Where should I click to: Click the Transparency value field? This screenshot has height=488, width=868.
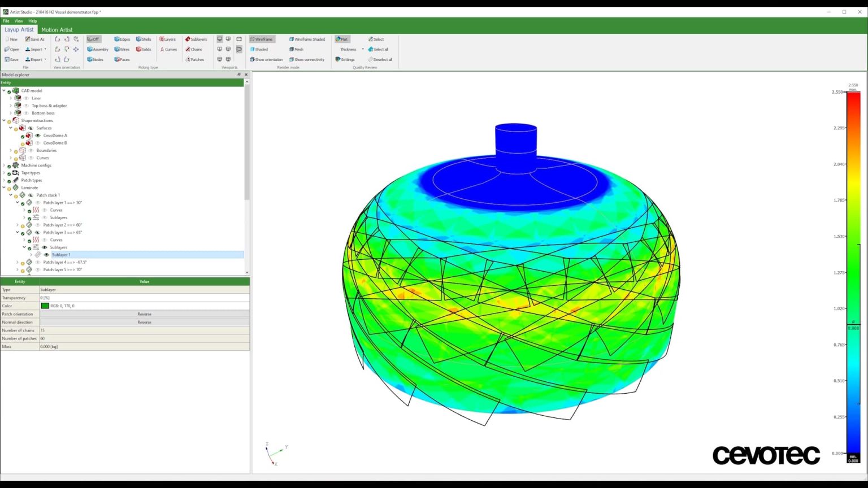coord(144,298)
